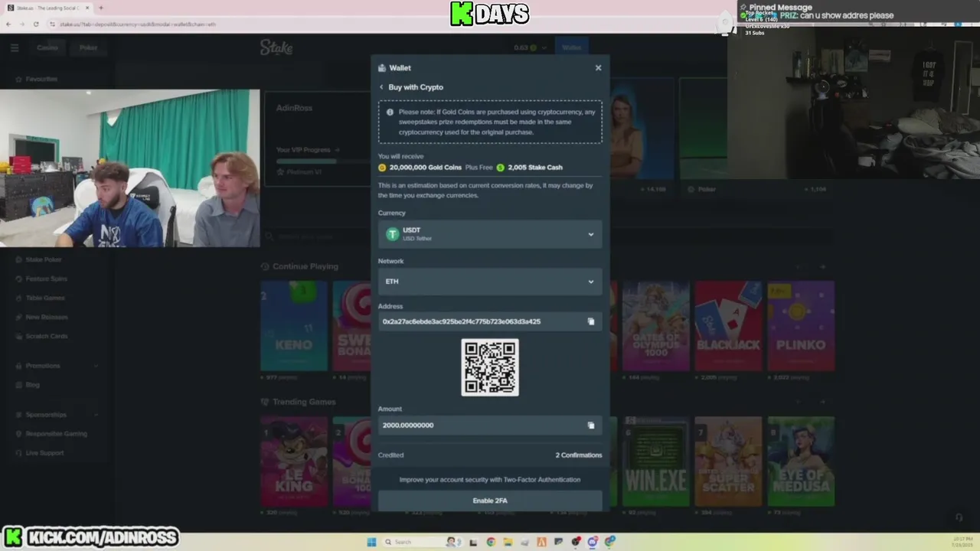The width and height of the screenshot is (980, 551).
Task: Open Favourites in the sidebar
Action: [x=41, y=79]
